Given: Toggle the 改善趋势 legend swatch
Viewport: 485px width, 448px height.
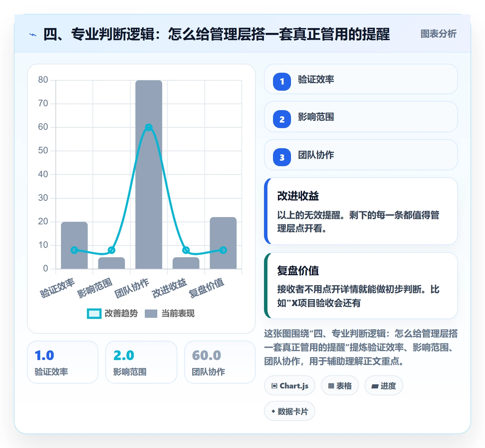Looking at the screenshot, I should click(x=94, y=313).
